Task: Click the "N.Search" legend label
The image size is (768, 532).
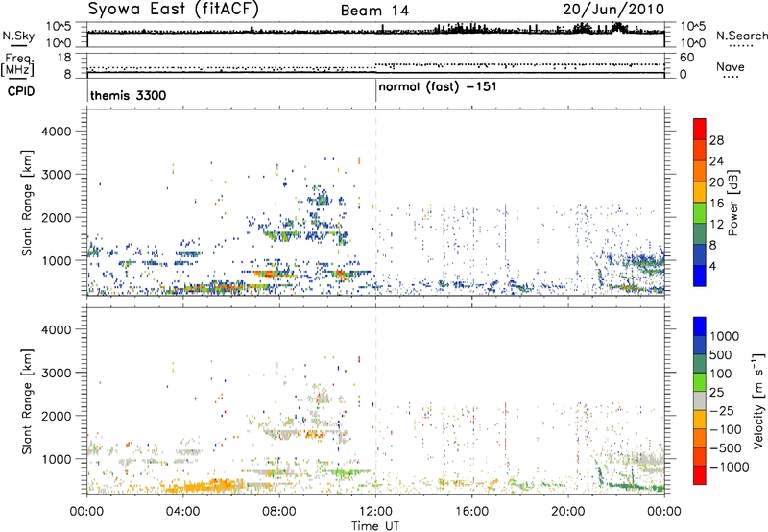Action: (x=741, y=36)
